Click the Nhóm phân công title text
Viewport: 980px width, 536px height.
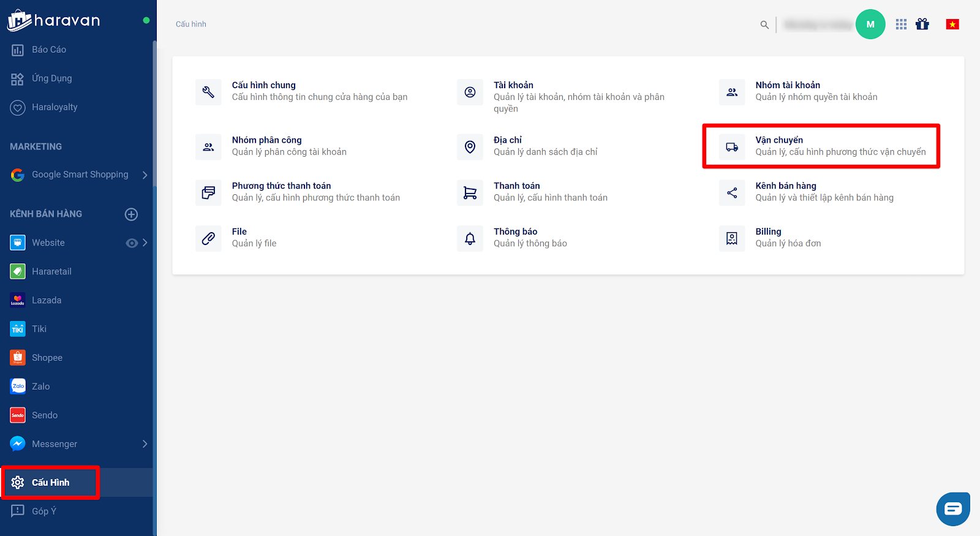(x=267, y=140)
